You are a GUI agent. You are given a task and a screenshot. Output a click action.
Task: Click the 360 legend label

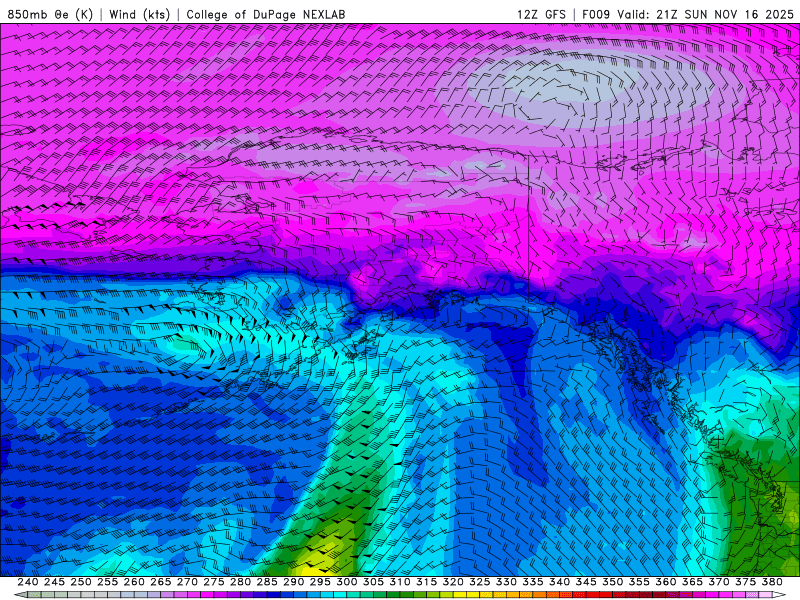pyautogui.click(x=665, y=582)
